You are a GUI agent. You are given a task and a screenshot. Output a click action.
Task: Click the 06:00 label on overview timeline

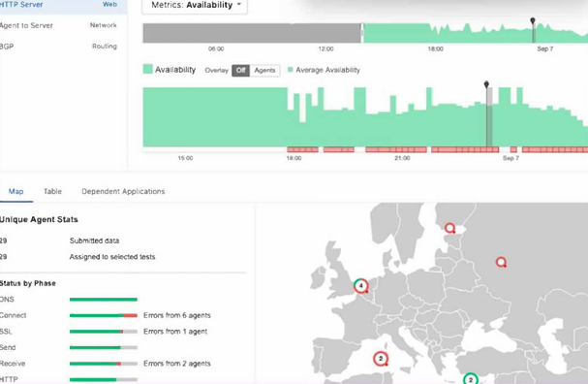[216, 48]
